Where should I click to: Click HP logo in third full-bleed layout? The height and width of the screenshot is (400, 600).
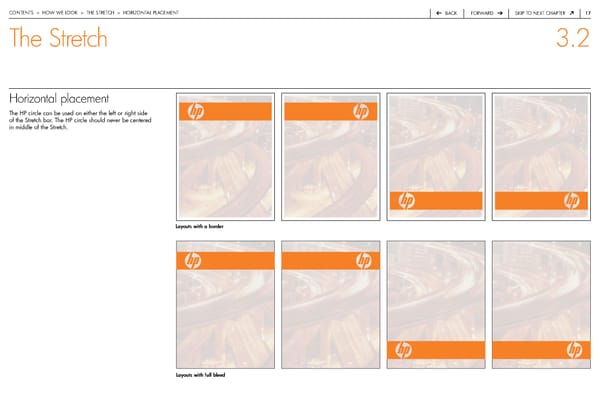pyautogui.click(x=405, y=350)
